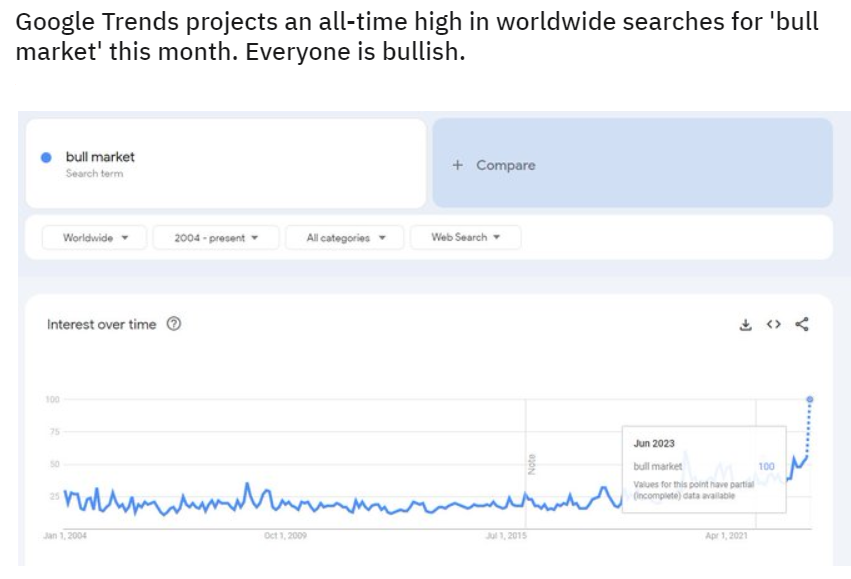Viewport: 851px width, 579px height.
Task: Download the Interest over time chart data
Action: (745, 324)
